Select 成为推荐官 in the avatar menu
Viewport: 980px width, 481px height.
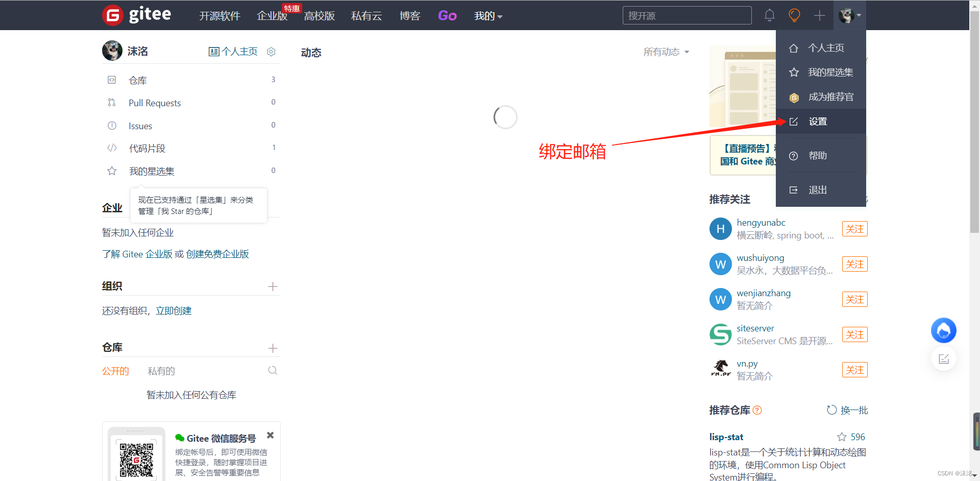click(821, 97)
